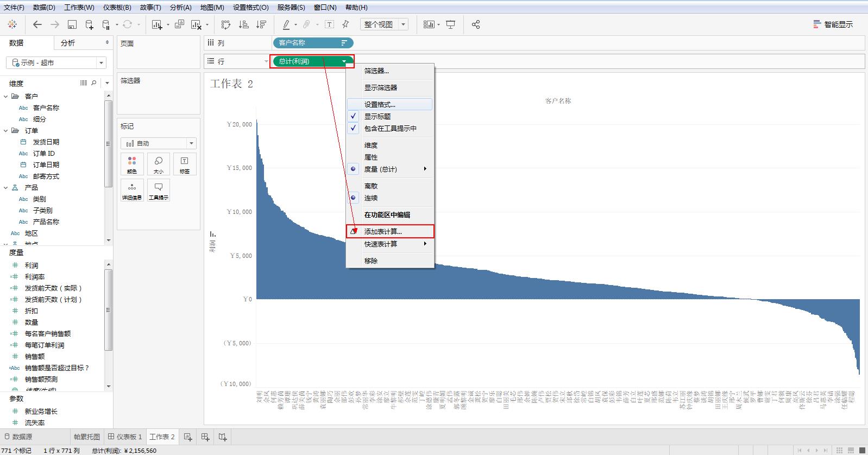Click the show mark labels T icon
Viewport: 868px width, 455px height.
tap(330, 24)
